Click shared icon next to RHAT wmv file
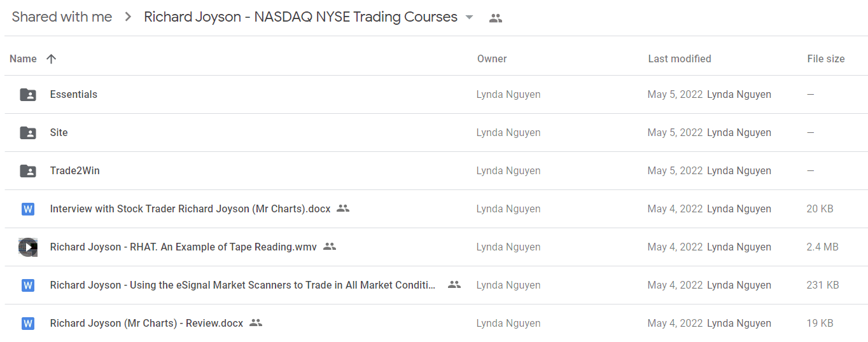Screen dimensions: 868x342 pos(330,247)
